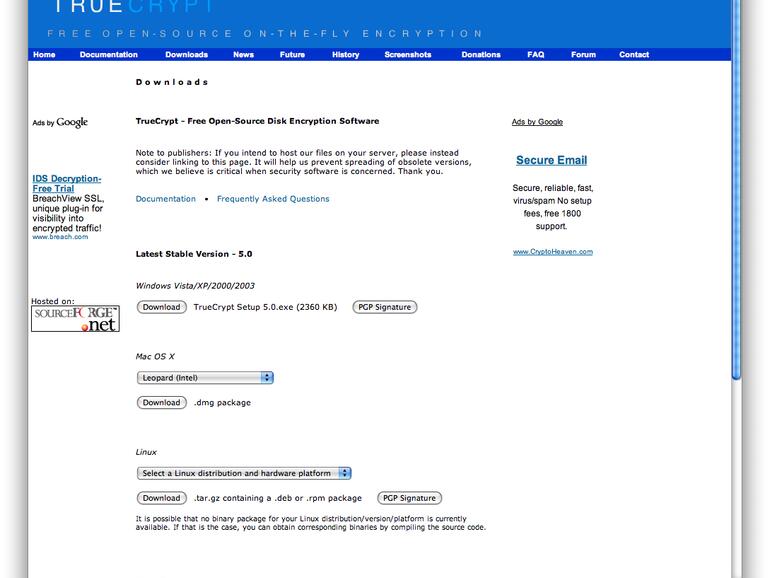Click the BreachView SSL ad description text

[68, 213]
